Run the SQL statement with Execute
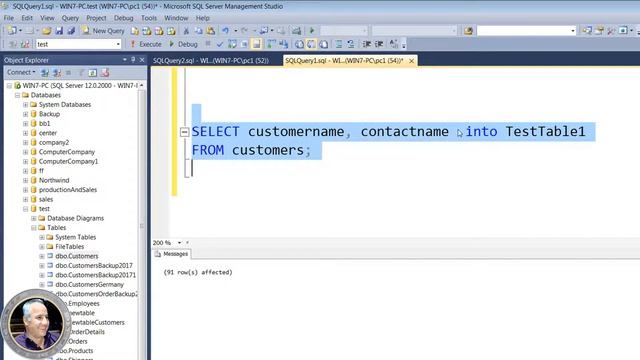The height and width of the screenshot is (360, 640). 146,44
